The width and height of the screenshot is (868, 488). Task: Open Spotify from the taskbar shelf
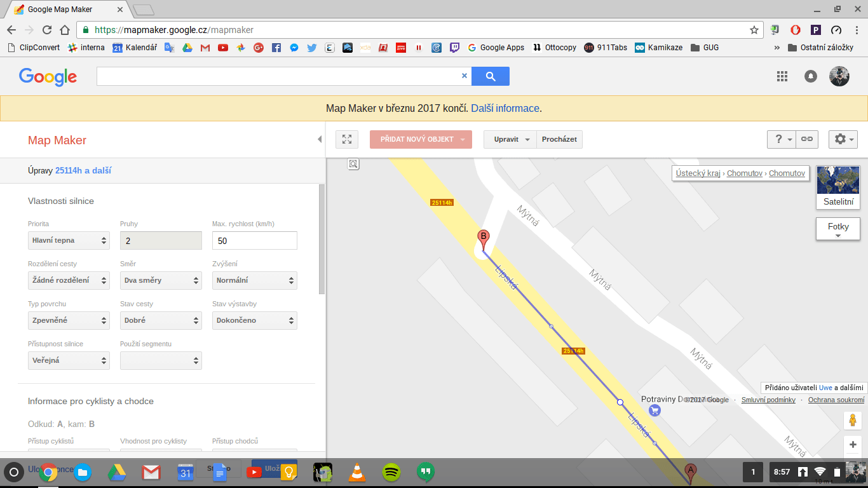(x=391, y=472)
